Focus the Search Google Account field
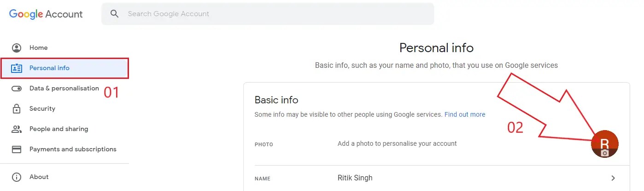 [276, 14]
